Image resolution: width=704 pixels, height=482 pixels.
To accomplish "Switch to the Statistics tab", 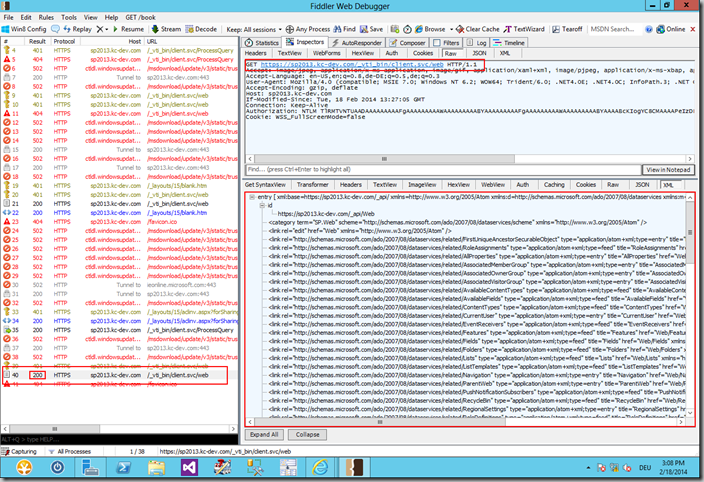I will click(x=263, y=43).
